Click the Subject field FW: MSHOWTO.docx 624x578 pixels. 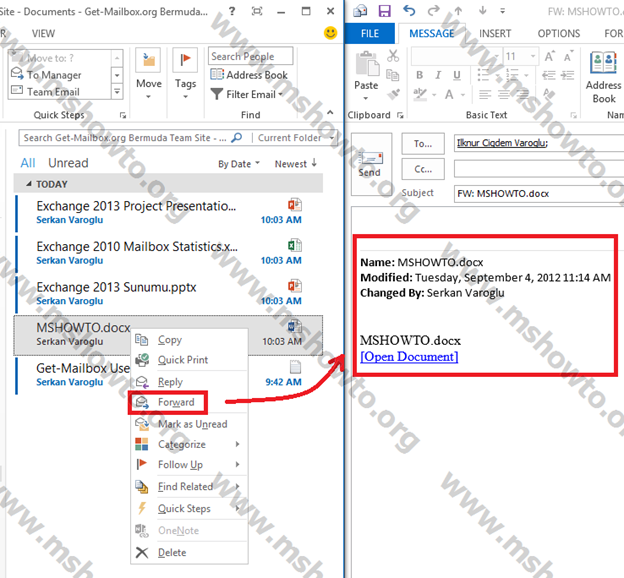coord(539,194)
